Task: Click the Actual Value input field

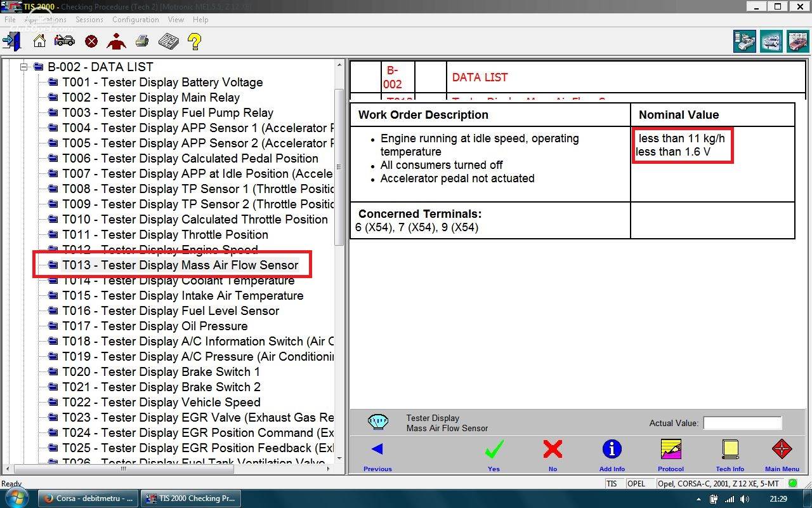Action: tap(742, 423)
